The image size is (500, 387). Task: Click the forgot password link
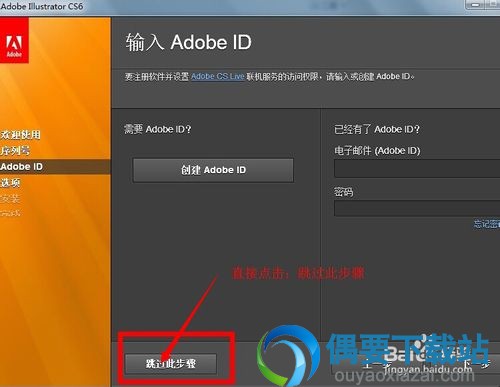[487, 224]
